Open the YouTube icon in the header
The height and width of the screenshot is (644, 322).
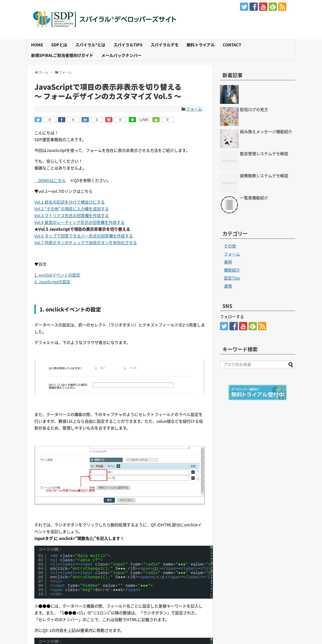click(263, 7)
